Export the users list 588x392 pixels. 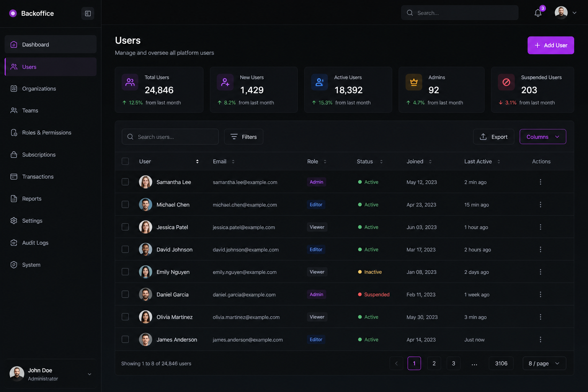(493, 137)
